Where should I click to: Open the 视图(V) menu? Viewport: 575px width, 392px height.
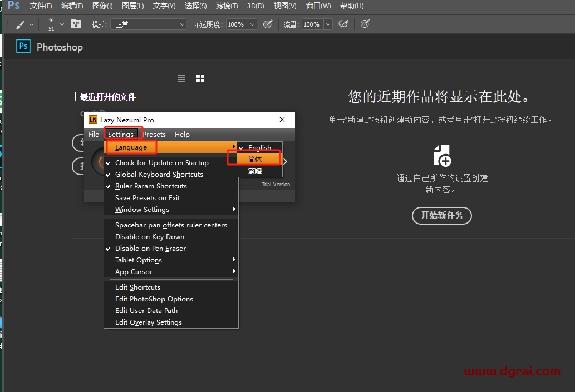click(x=285, y=6)
